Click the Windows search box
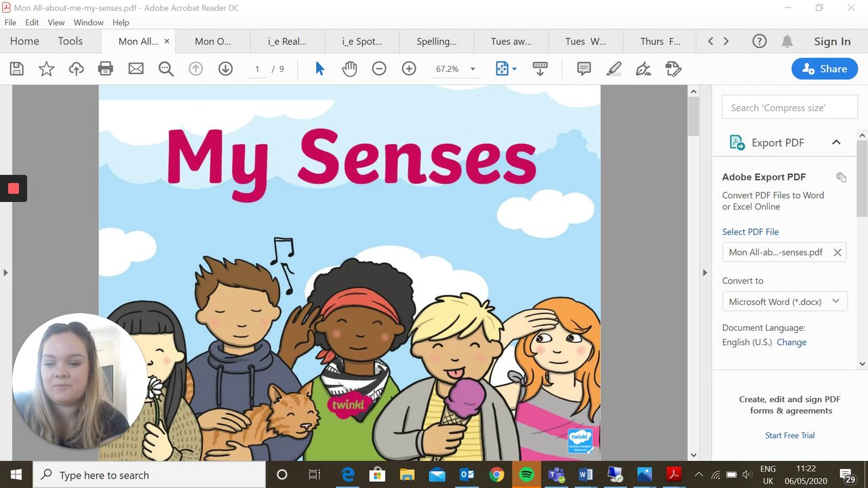Image resolution: width=868 pixels, height=488 pixels. (x=150, y=474)
